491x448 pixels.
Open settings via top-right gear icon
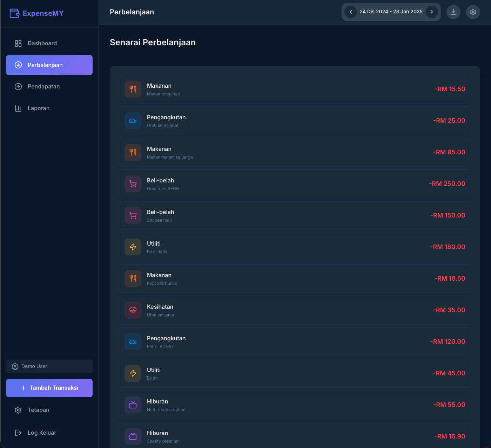(x=473, y=12)
